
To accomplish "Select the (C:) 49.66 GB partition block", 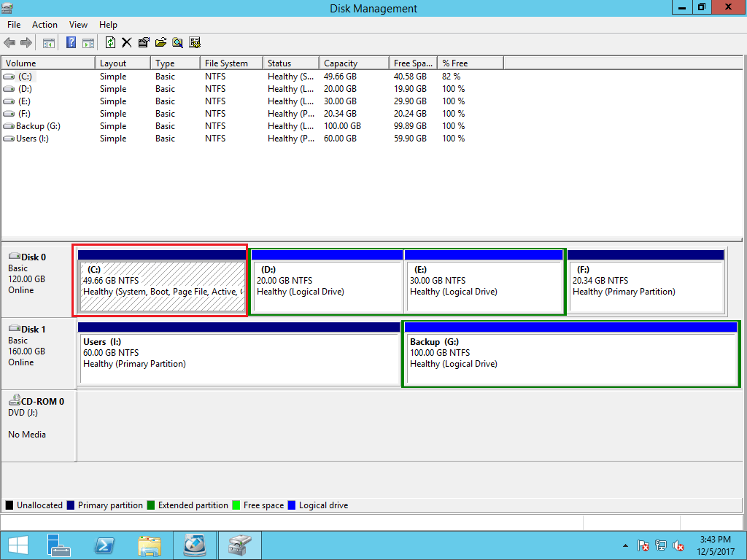I will (161, 281).
